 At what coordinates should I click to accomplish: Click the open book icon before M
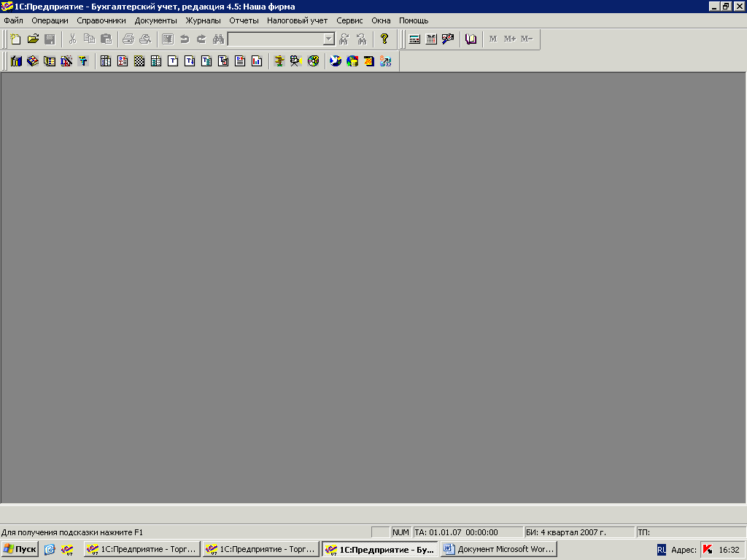click(x=471, y=39)
